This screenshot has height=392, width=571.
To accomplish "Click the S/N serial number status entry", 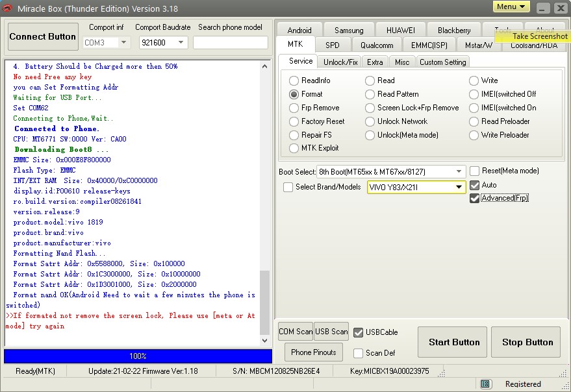I will click(276, 371).
